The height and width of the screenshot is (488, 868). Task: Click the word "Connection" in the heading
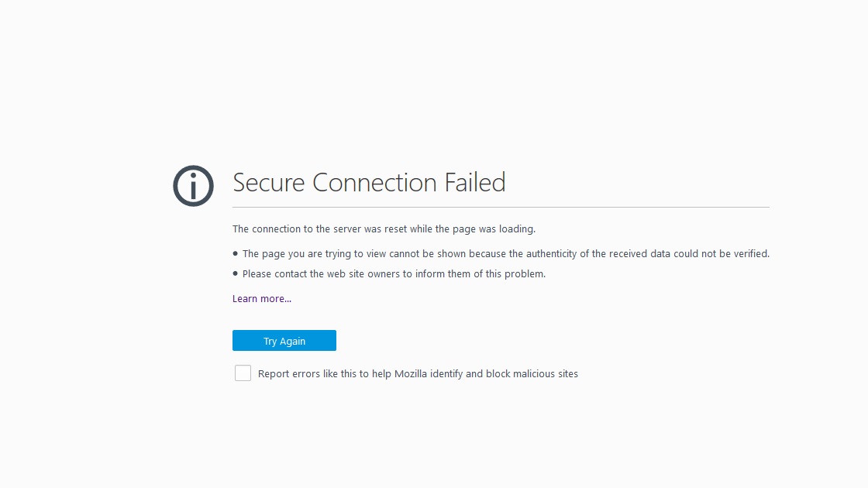pos(375,183)
